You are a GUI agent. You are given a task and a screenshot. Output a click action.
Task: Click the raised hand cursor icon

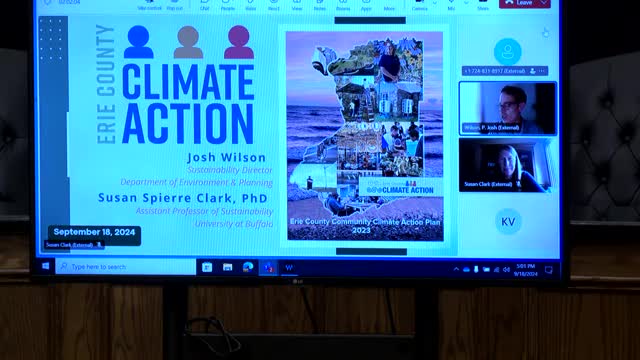pyautogui.click(x=546, y=33)
